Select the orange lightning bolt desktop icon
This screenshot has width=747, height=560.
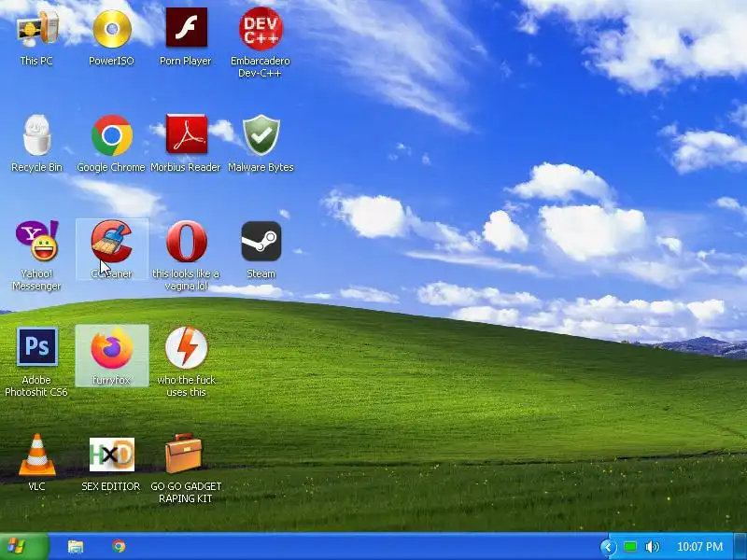186,347
